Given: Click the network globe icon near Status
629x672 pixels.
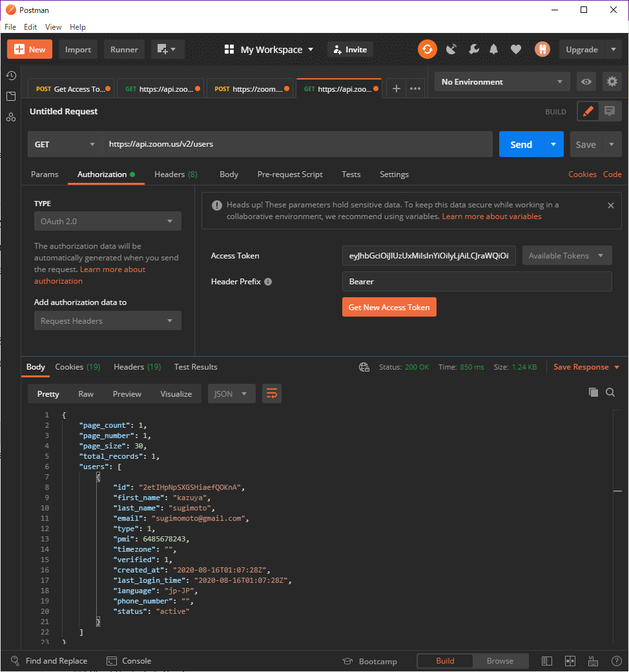Looking at the screenshot, I should (x=364, y=367).
